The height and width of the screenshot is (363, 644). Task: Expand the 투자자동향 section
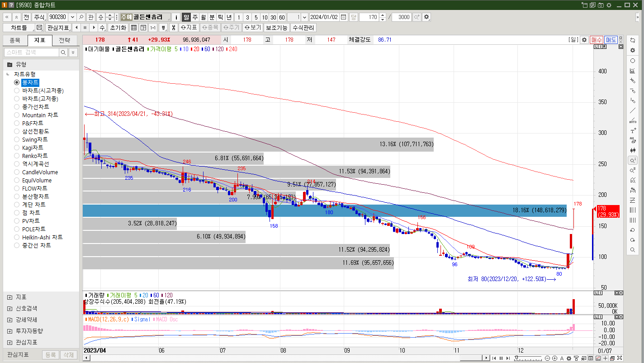(x=9, y=331)
